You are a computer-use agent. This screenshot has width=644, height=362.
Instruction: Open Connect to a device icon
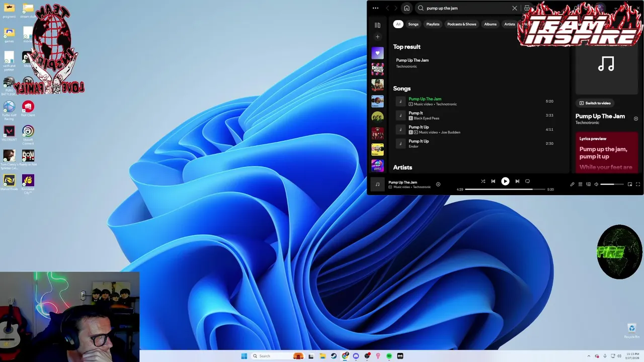pos(588,185)
